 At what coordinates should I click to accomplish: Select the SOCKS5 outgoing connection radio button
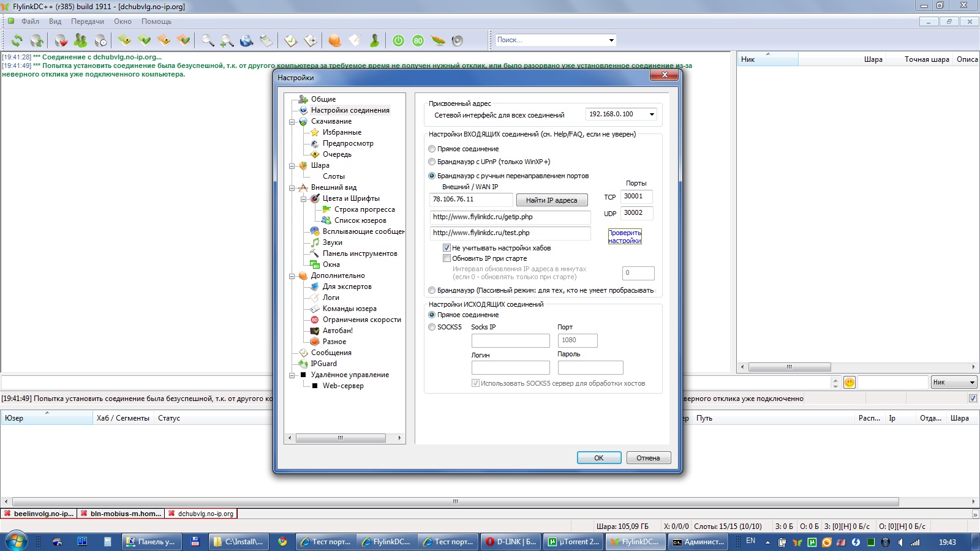tap(432, 327)
